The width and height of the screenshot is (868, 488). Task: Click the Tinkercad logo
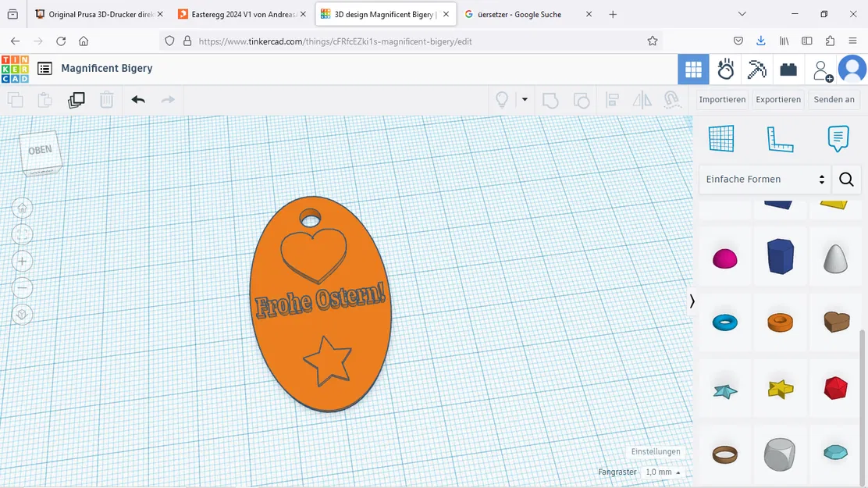tap(15, 69)
